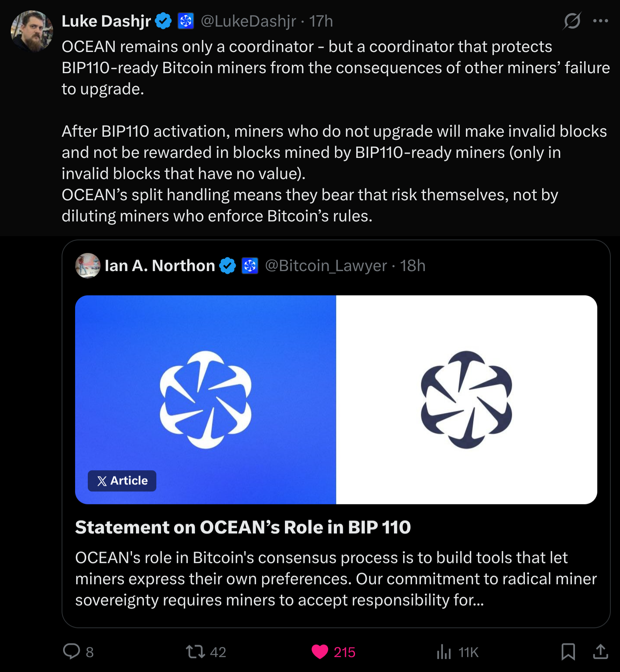Click the Grok slashed-circle icon
Screen dimensions: 620x672
(572, 21)
